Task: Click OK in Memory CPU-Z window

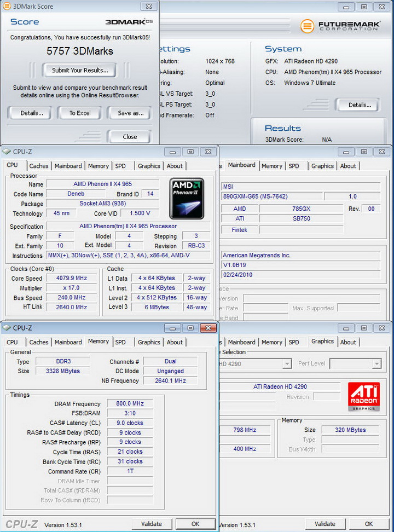Action: pos(195,524)
